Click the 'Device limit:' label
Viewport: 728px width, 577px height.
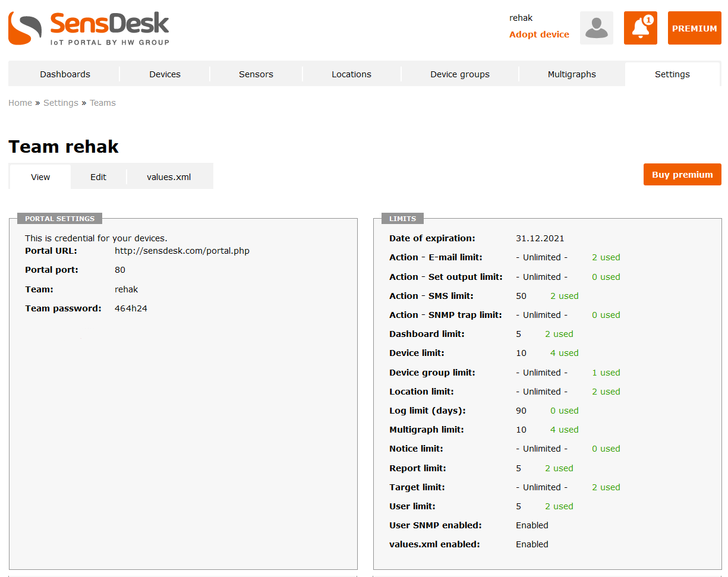(417, 353)
